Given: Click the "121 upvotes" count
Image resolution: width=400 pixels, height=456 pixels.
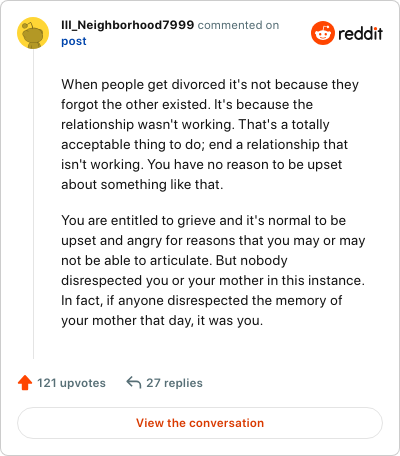Looking at the screenshot, I should click(x=71, y=383).
